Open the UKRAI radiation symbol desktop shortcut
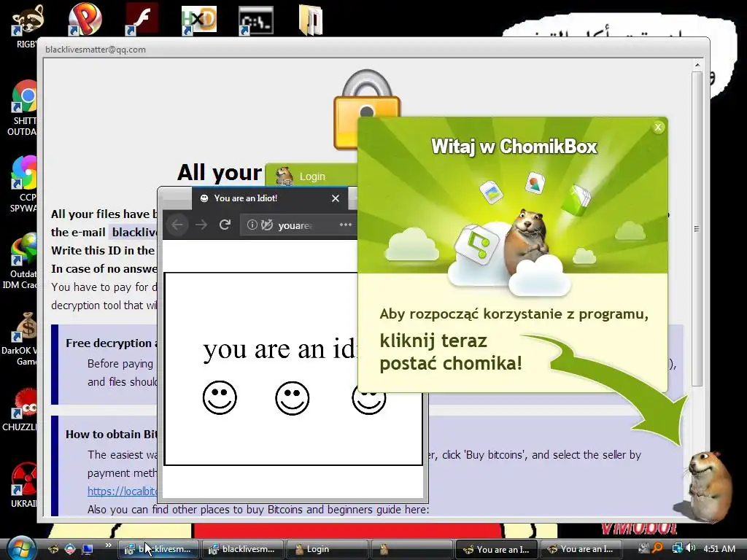Viewport: 747px width, 560px height. (x=24, y=485)
